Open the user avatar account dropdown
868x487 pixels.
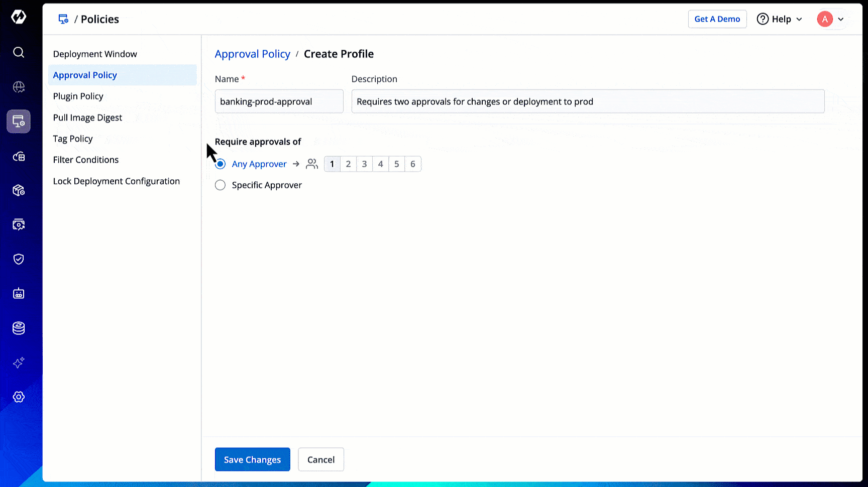(x=831, y=19)
